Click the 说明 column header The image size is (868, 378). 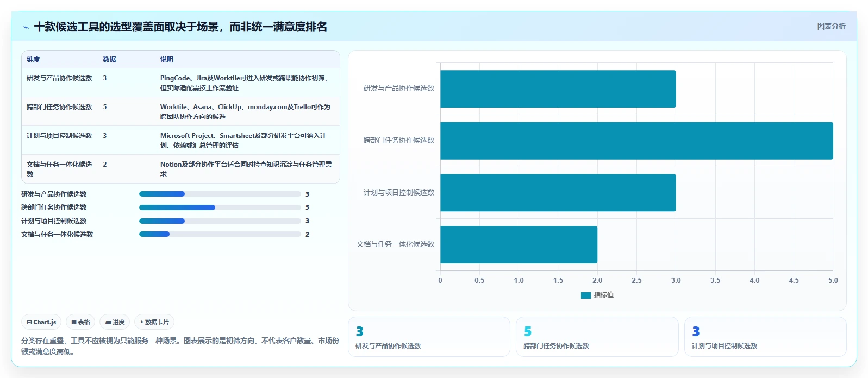166,60
